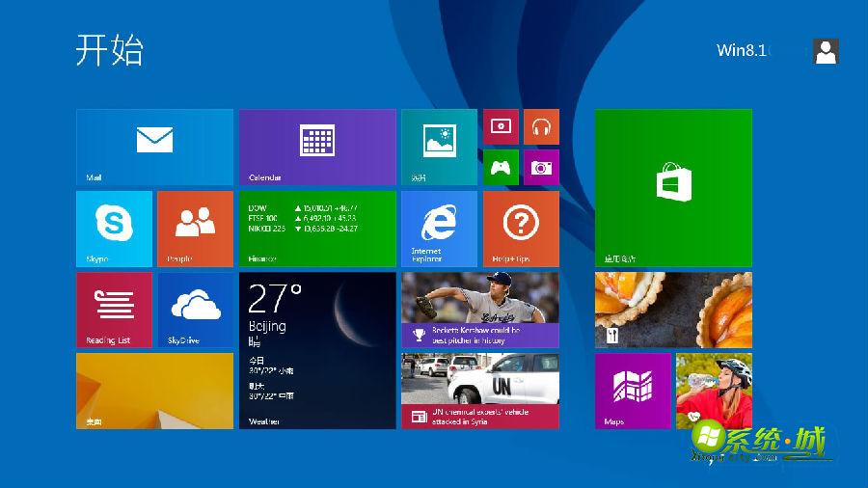Image resolution: width=868 pixels, height=488 pixels.
Task: Open the Health & Fitness cyclist tile
Action: coord(714,392)
